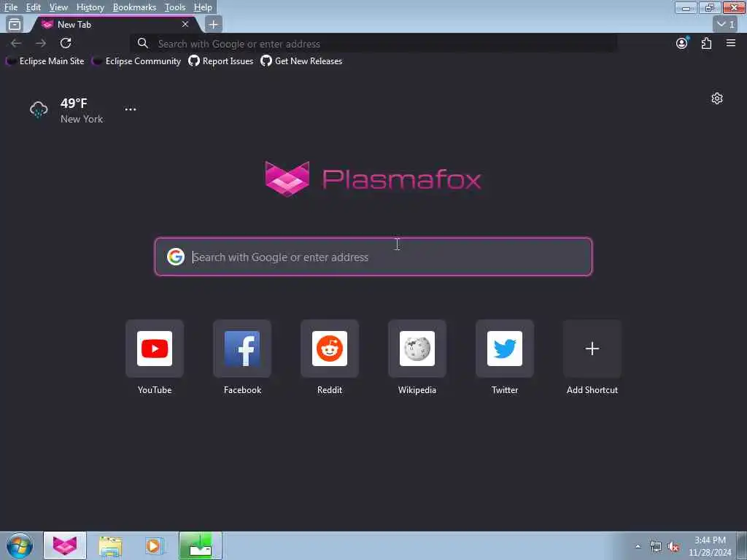This screenshot has width=747, height=560.
Task: Open the Windows Start menu
Action: [20, 545]
